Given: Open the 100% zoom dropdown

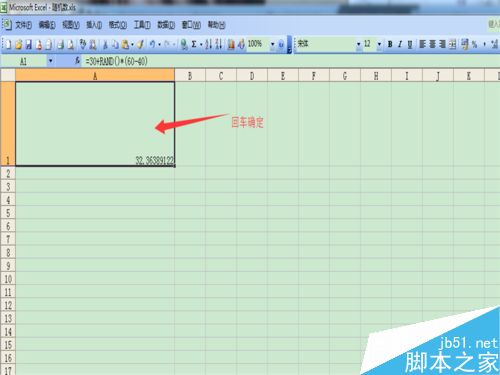Looking at the screenshot, I should coord(273,44).
